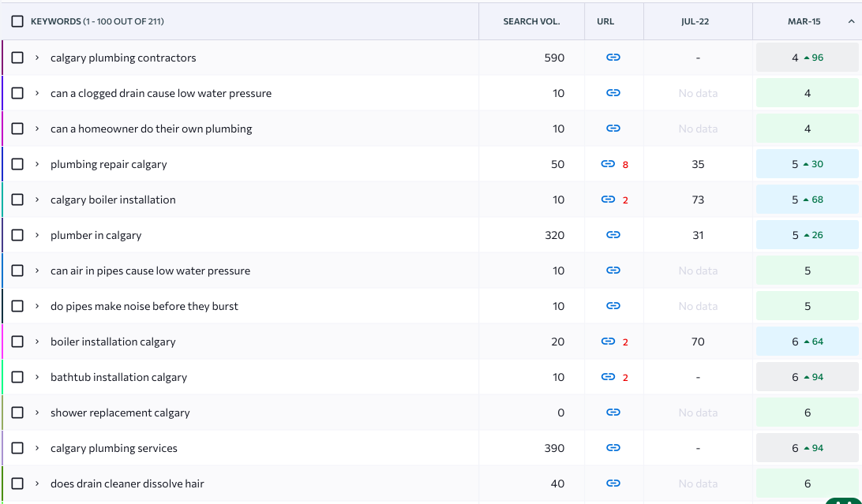Check the box for plumbing repair calgary
Screen dimensions: 862x504
tap(17, 164)
